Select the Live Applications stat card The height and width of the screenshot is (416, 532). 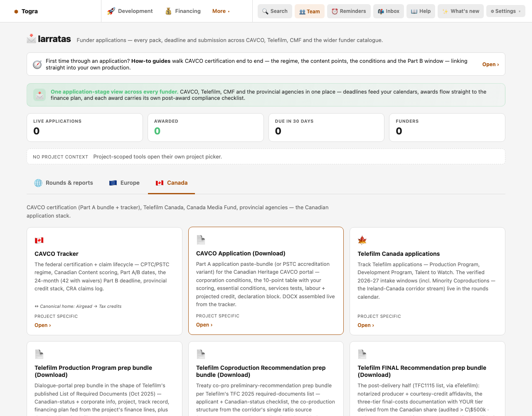tap(85, 127)
